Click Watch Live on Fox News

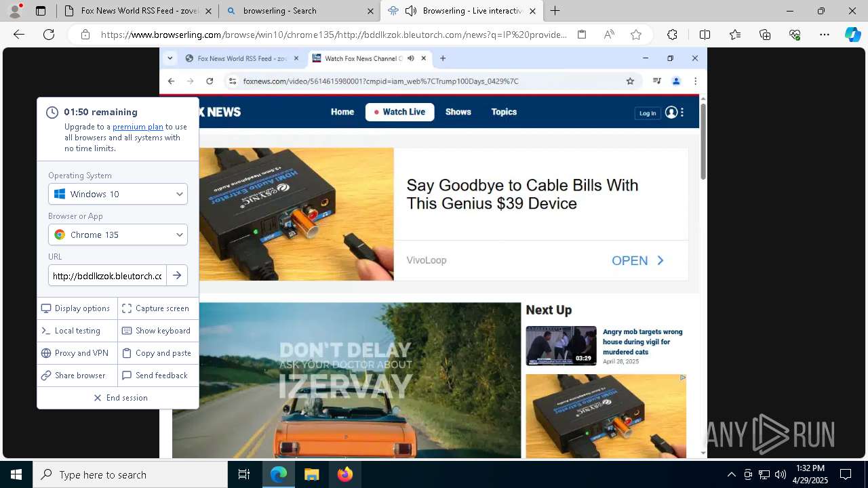pos(400,112)
